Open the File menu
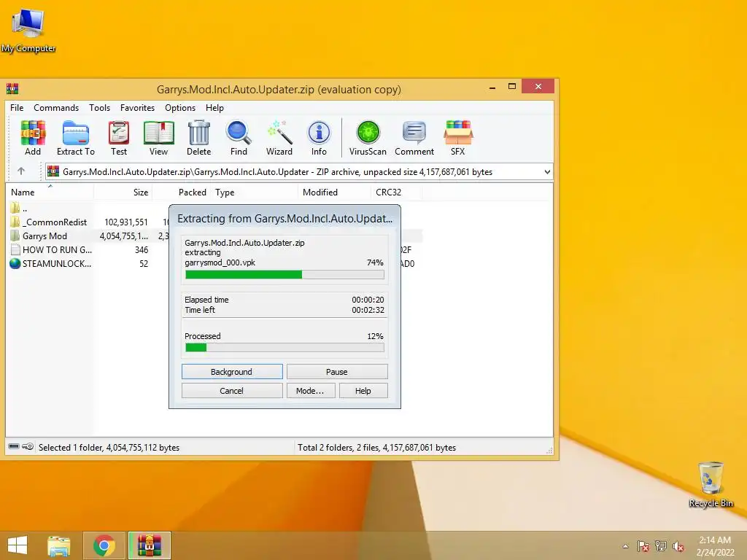Image resolution: width=747 pixels, height=560 pixels. (x=17, y=108)
